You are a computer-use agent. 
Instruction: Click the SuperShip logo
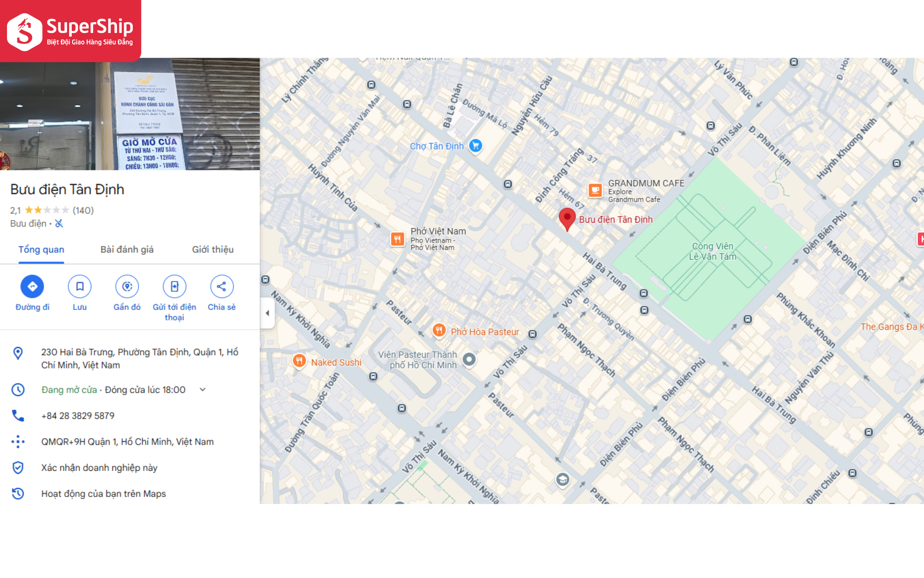point(70,31)
